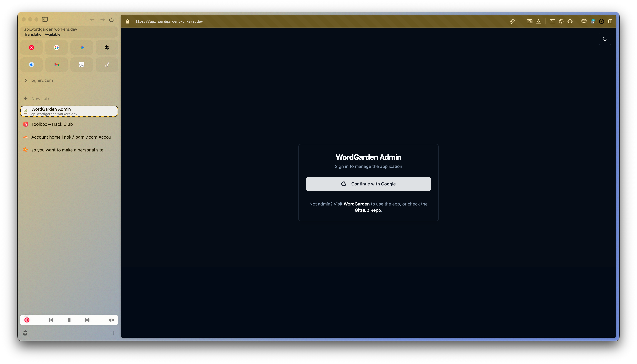Screen dimensions: 637x364
Task: Click plus button at sidebar bottom
Action: (x=113, y=333)
